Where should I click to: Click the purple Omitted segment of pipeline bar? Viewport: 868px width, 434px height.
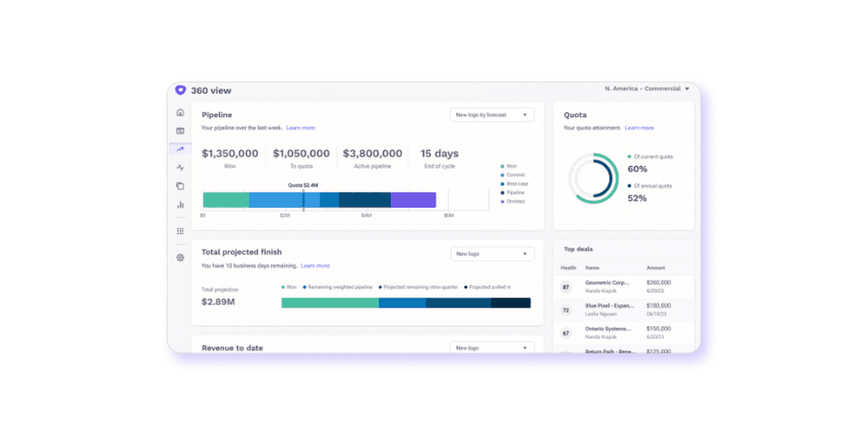(x=414, y=200)
